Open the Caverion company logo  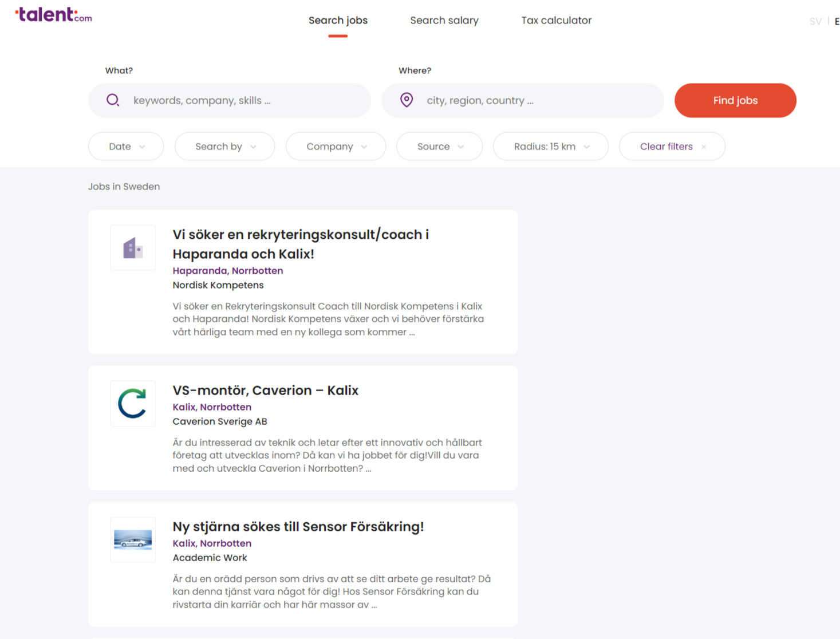click(x=133, y=403)
